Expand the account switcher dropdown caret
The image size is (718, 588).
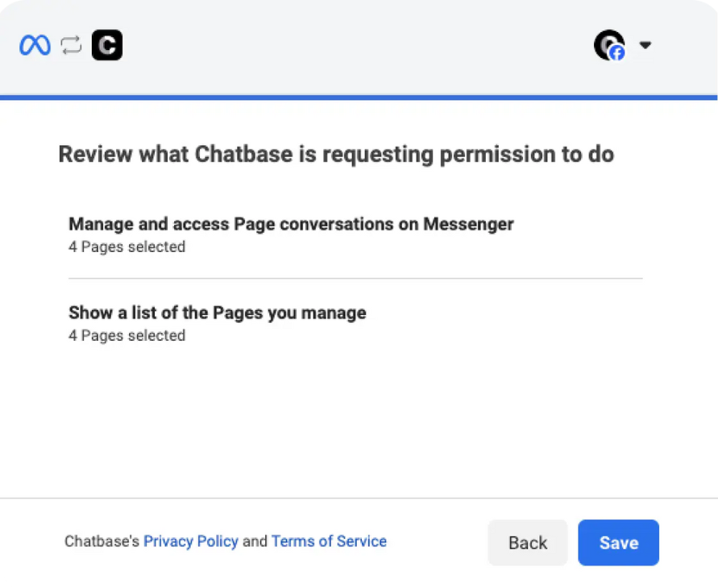[645, 45]
